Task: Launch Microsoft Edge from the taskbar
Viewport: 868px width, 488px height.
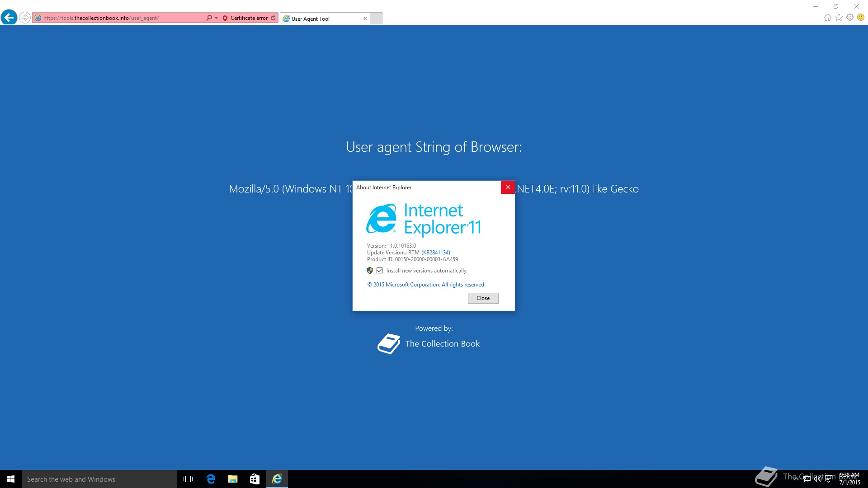Action: pos(211,479)
